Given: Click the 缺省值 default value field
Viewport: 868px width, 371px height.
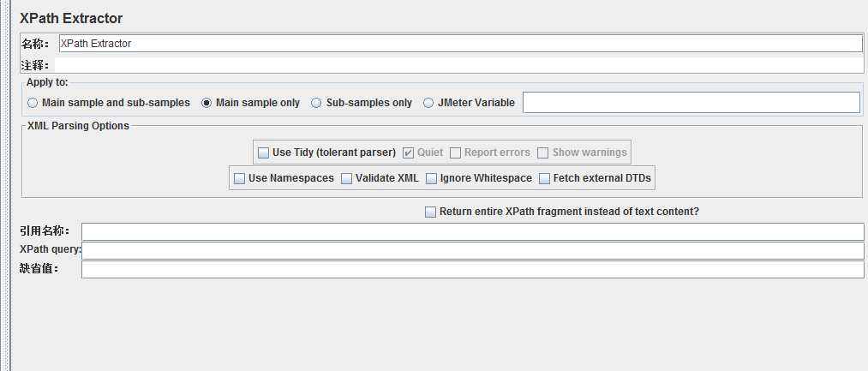Looking at the screenshot, I should coord(473,270).
